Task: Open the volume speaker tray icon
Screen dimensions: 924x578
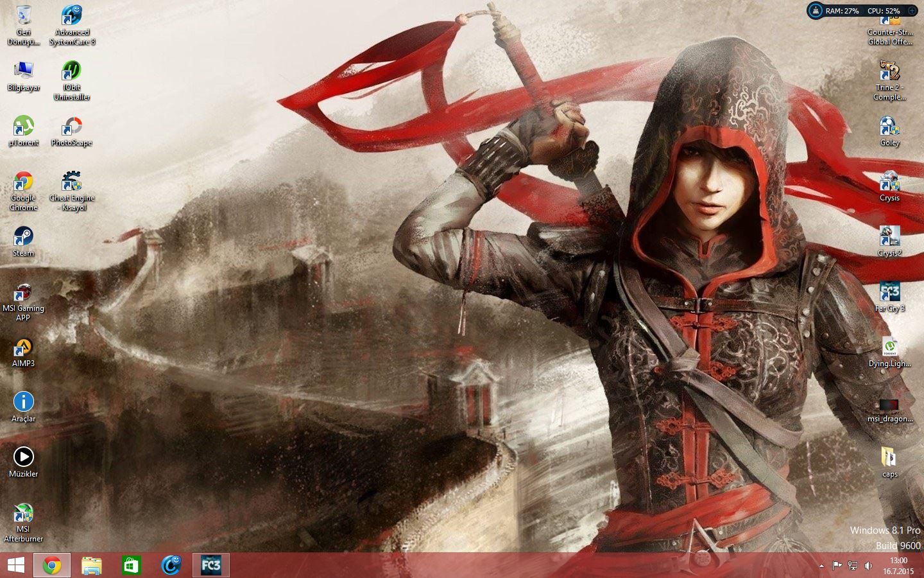Action: (x=868, y=566)
